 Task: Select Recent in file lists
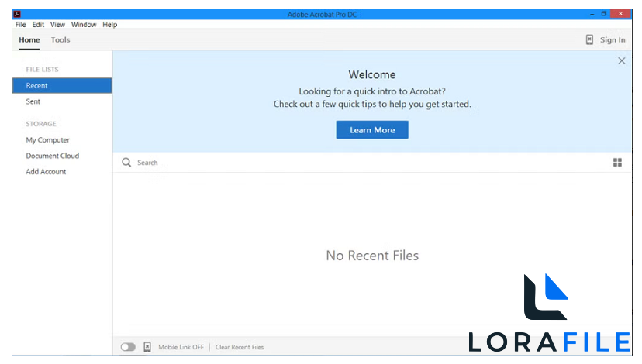point(62,85)
